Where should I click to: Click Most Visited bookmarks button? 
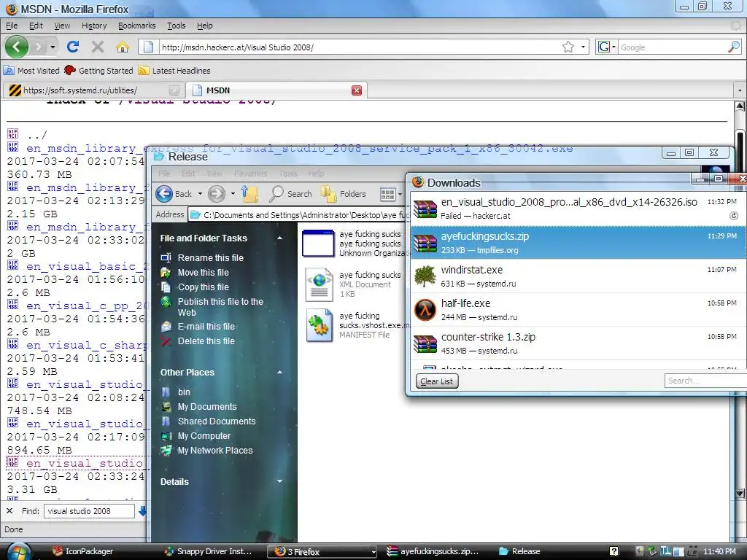pos(31,71)
